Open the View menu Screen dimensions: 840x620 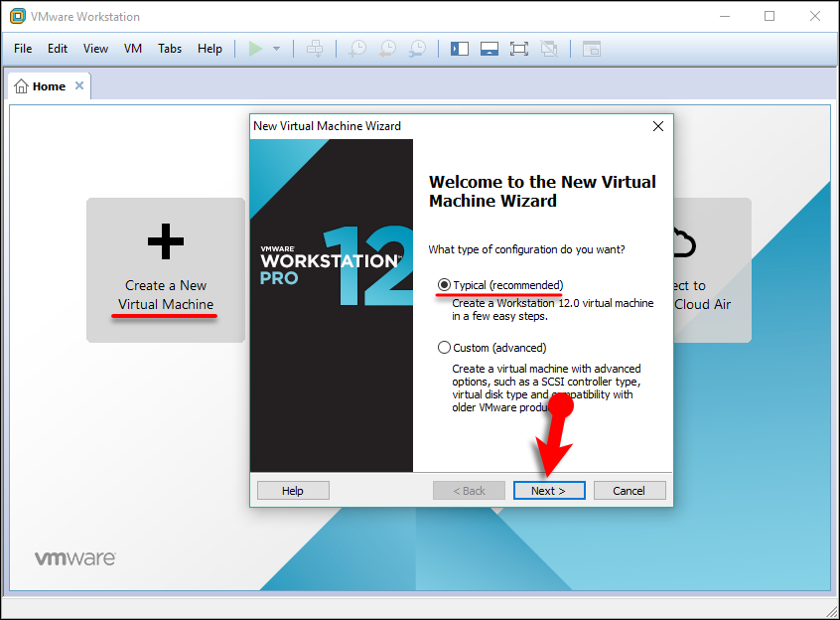pyautogui.click(x=96, y=49)
